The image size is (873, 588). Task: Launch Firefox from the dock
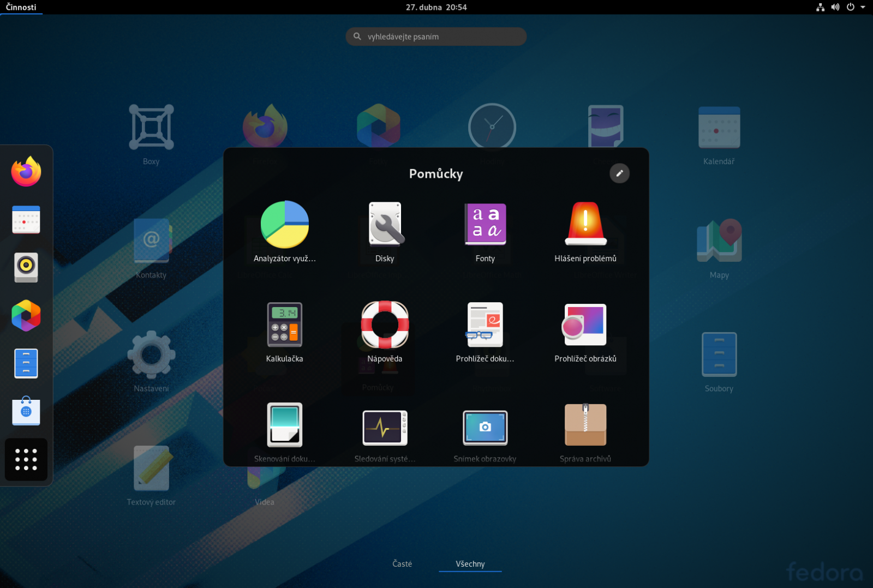26,171
